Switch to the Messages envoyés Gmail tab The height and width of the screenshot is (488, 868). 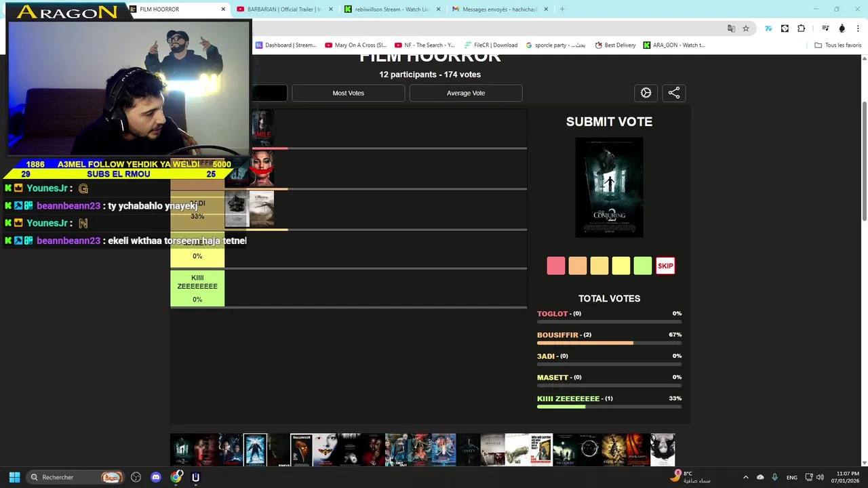[x=500, y=9]
